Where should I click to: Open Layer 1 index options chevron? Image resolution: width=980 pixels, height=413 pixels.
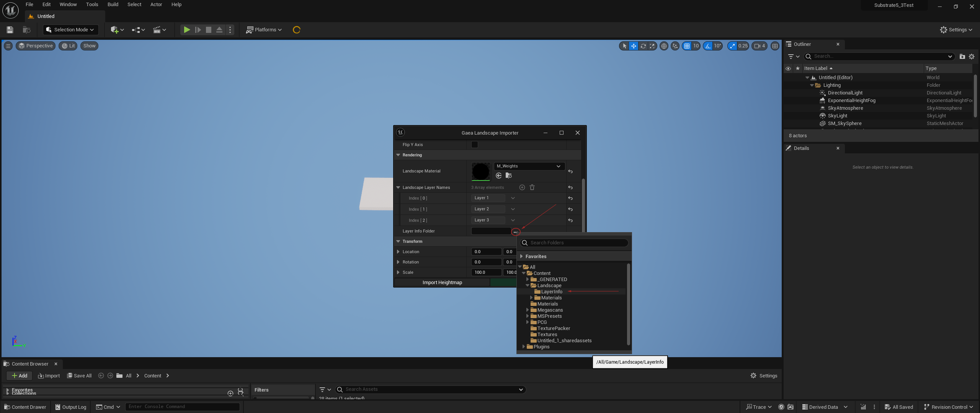(x=513, y=198)
